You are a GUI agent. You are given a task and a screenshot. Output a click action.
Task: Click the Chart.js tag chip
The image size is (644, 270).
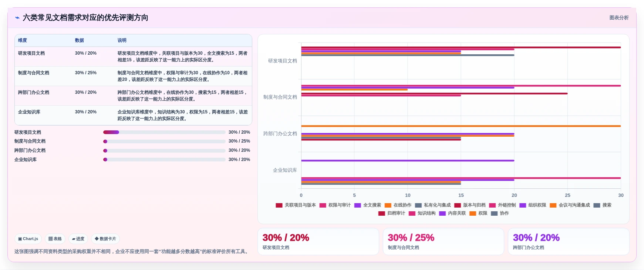[x=28, y=239]
